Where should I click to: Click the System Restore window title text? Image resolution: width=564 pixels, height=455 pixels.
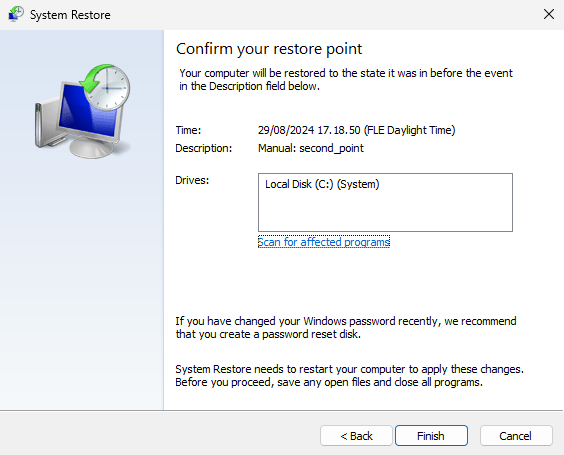[x=70, y=15]
